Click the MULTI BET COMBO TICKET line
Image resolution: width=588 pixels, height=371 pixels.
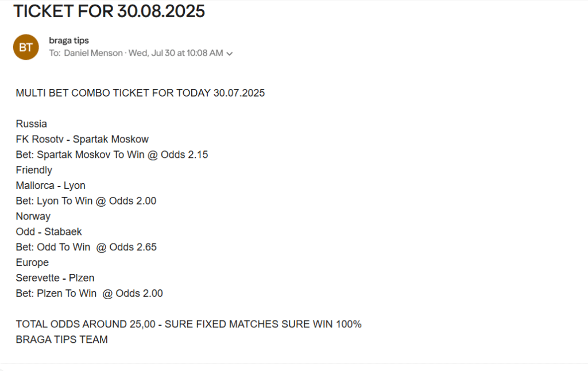coord(140,93)
